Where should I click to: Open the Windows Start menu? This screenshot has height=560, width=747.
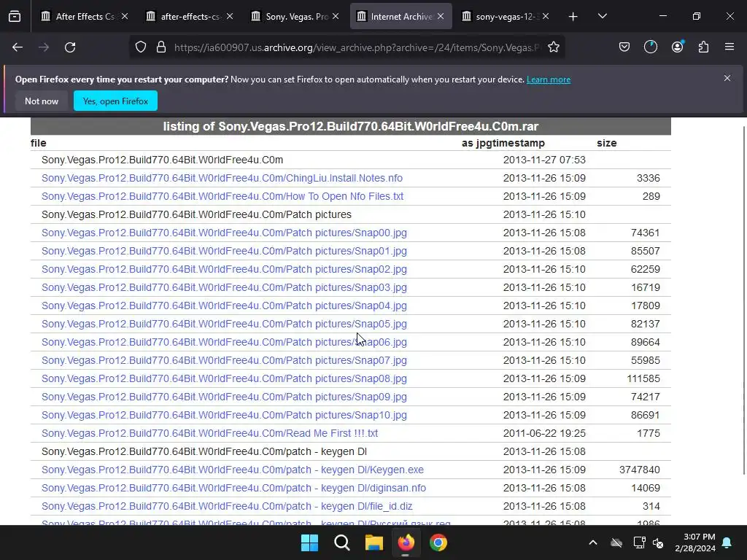309,542
